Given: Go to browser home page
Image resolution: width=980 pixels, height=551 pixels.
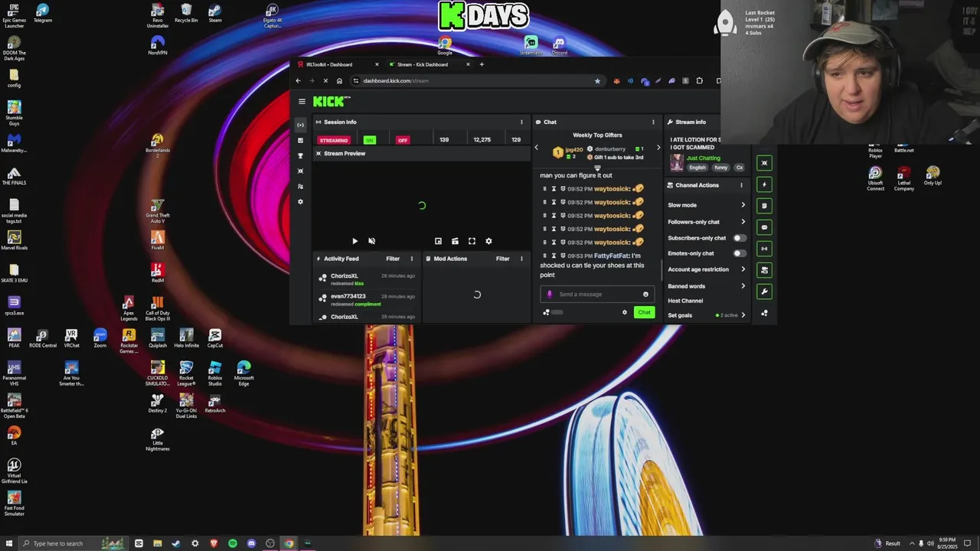Looking at the screenshot, I should coord(339,80).
